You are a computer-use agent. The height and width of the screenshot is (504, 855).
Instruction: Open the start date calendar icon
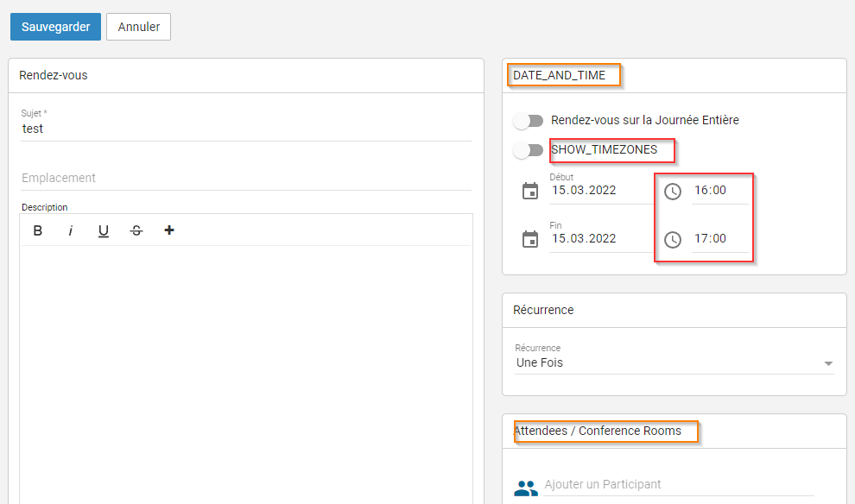pyautogui.click(x=530, y=191)
